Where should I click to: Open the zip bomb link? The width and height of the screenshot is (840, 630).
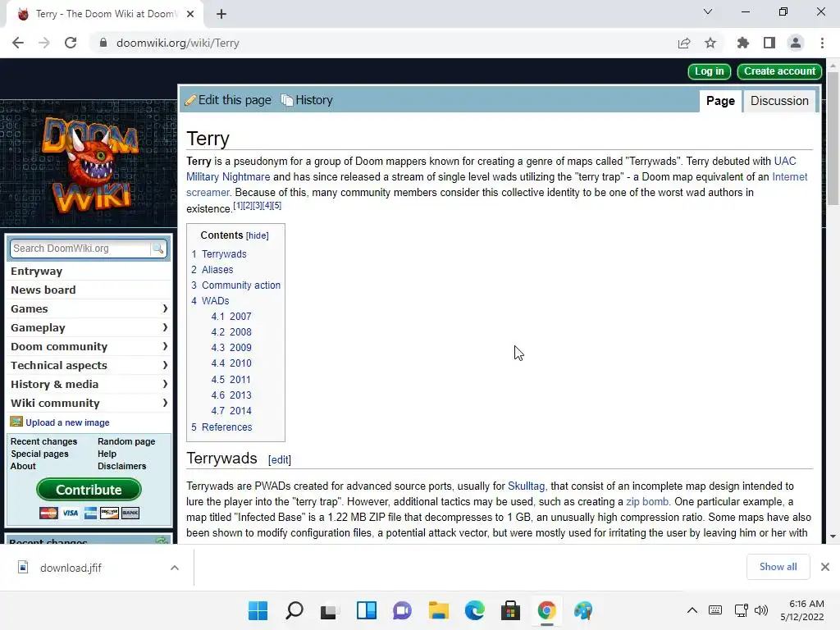(x=647, y=501)
